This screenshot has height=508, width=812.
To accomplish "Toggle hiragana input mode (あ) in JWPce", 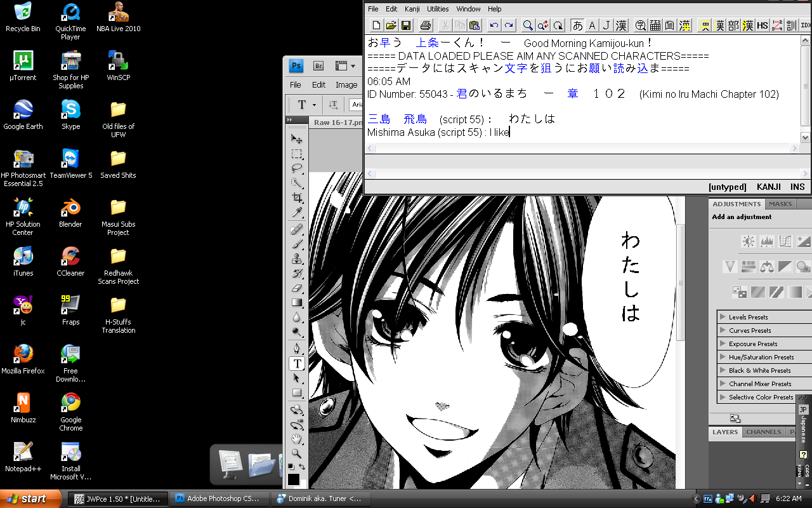I will (577, 25).
